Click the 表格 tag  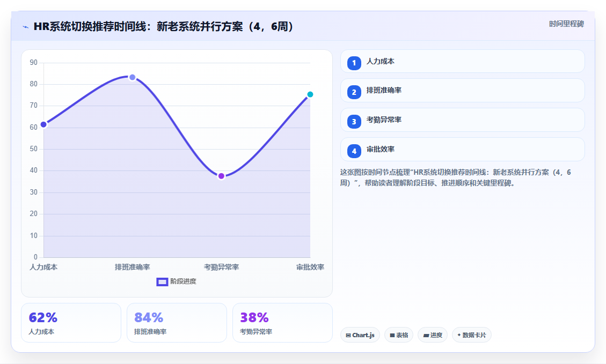[399, 335]
